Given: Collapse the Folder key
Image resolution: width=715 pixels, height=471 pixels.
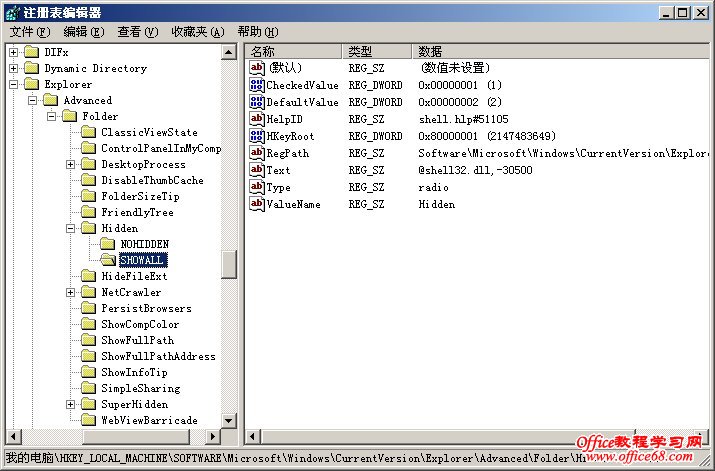Looking at the screenshot, I should 52,116.
